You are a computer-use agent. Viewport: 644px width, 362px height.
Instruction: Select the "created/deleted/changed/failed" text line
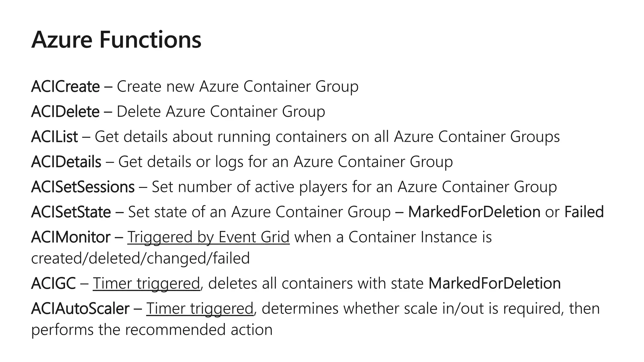pos(140,258)
